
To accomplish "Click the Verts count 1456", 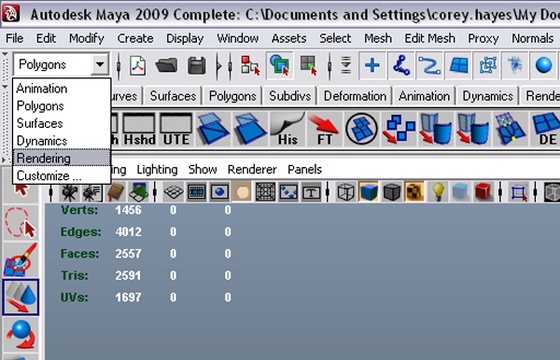I will coord(128,210).
